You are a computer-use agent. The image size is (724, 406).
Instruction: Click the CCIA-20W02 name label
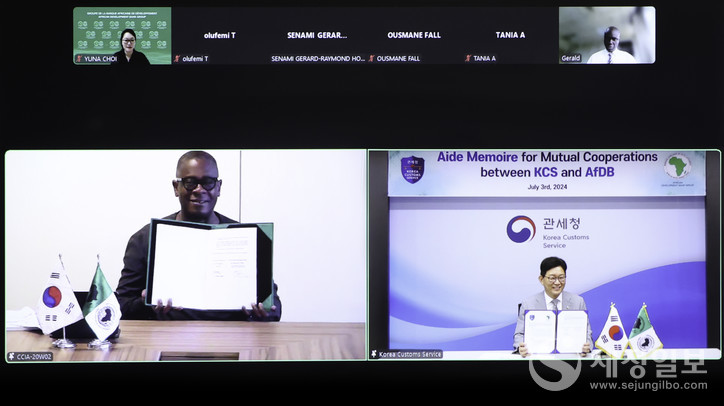[x=33, y=356]
